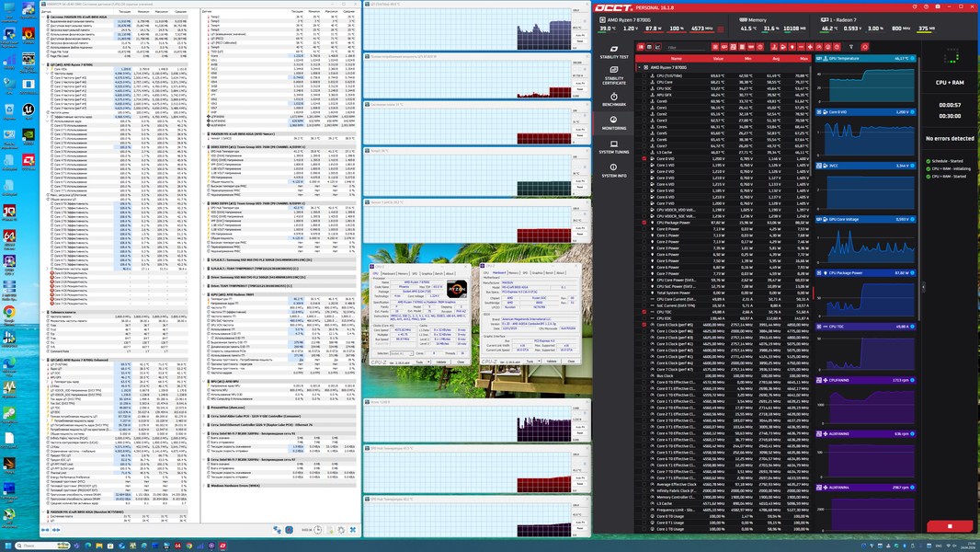Open Unreal Engine desktop shortcut
This screenshot has height=552, width=980.
pos(28,109)
